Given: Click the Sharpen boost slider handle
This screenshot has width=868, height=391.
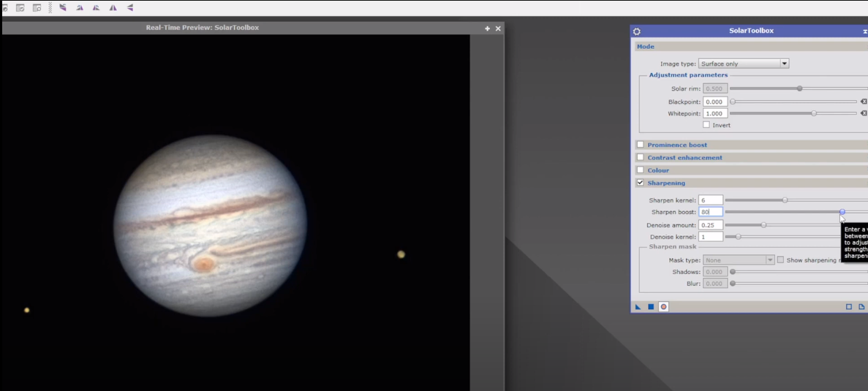Looking at the screenshot, I should (x=842, y=212).
